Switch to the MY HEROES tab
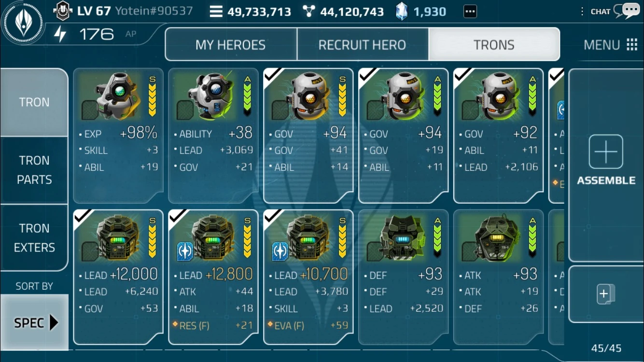Viewport: 644px width, 362px height. [x=231, y=45]
